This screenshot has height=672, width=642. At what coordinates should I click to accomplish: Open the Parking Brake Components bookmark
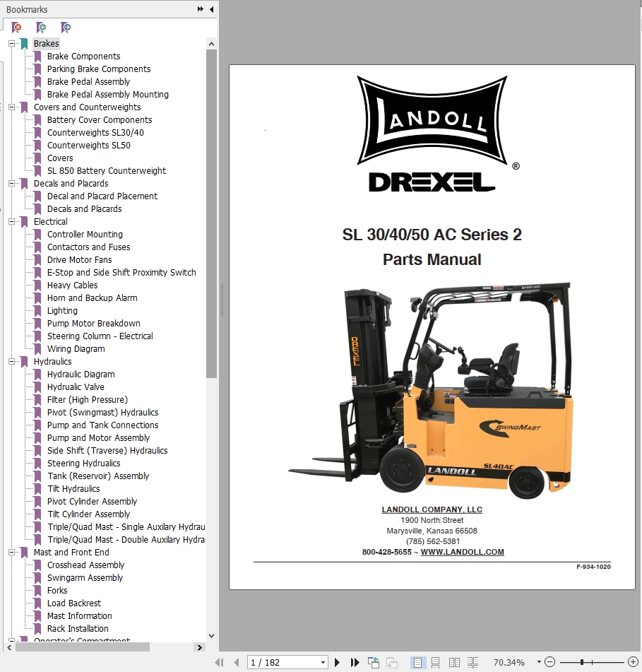click(99, 69)
